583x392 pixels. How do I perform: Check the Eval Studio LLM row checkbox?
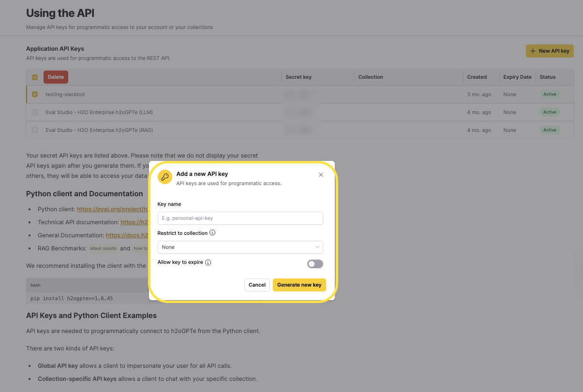coord(35,112)
